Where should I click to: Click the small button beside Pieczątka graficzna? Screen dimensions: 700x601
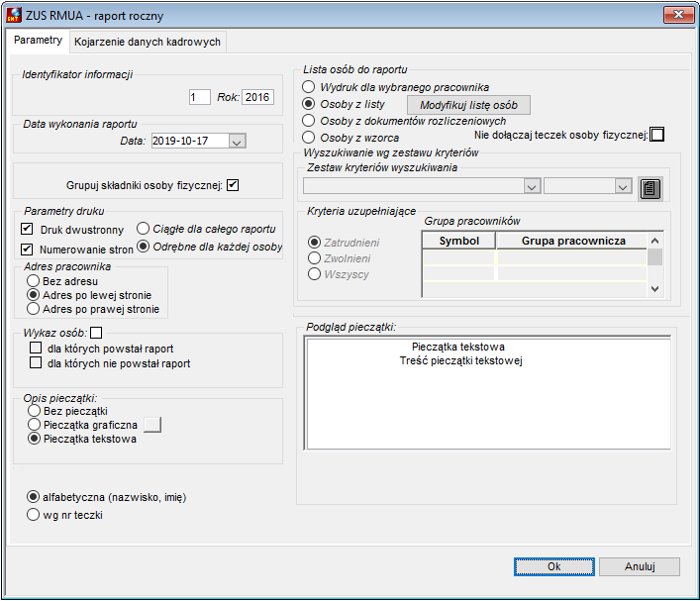(152, 425)
